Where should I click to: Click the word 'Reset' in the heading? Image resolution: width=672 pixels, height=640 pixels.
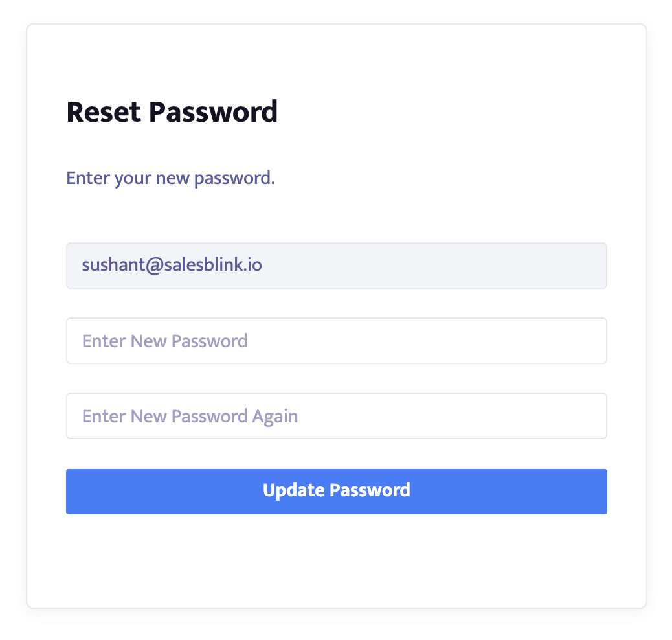coord(104,112)
